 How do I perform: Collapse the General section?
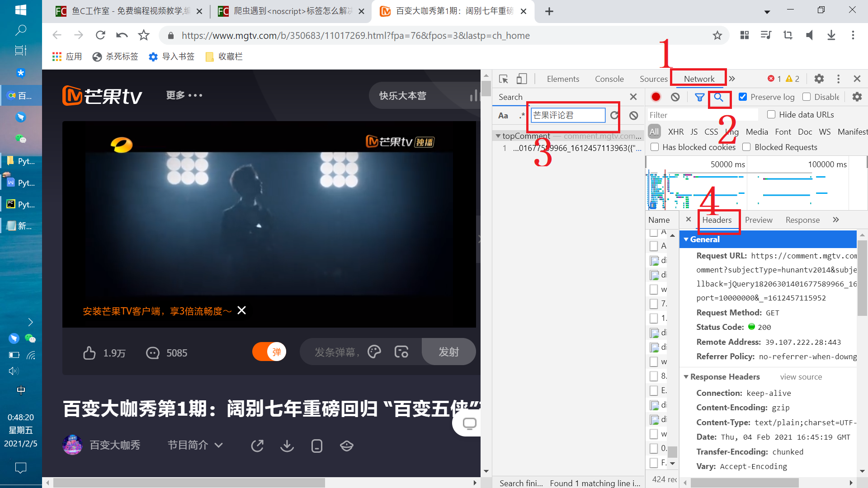coord(686,239)
